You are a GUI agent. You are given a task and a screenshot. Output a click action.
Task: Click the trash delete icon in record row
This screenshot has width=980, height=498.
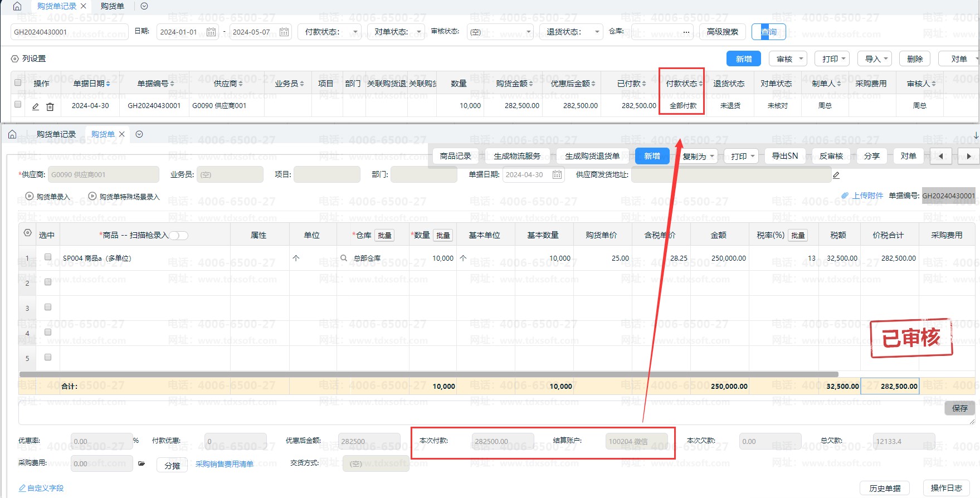point(50,106)
